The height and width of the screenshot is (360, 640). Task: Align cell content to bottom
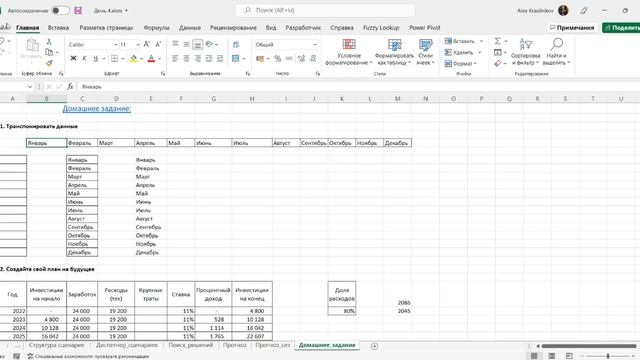[198, 44]
